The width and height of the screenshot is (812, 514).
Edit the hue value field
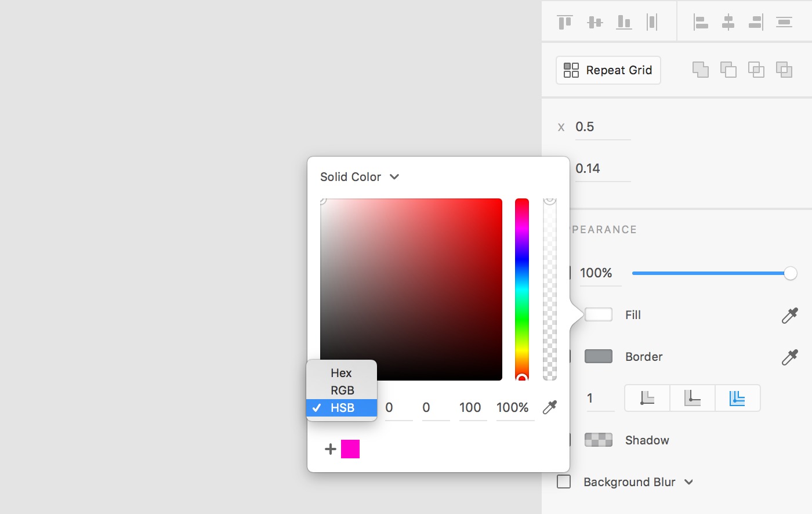(398, 408)
